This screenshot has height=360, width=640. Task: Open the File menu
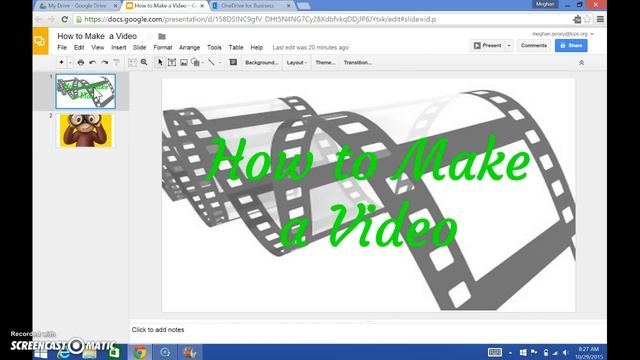[x=62, y=47]
